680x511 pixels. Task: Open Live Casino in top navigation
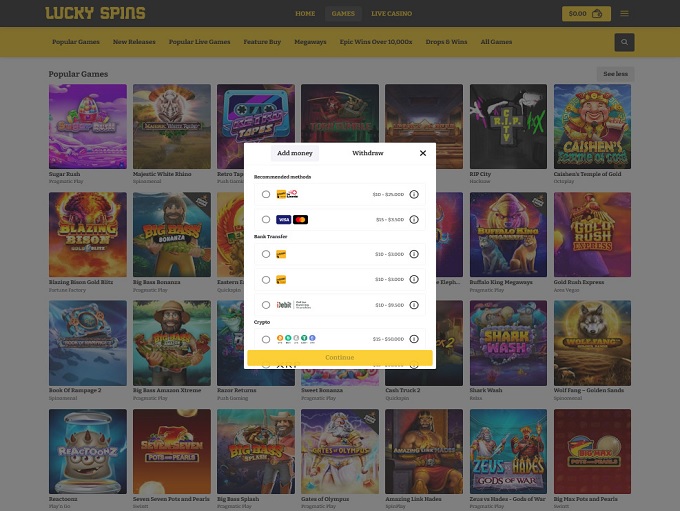click(x=392, y=13)
